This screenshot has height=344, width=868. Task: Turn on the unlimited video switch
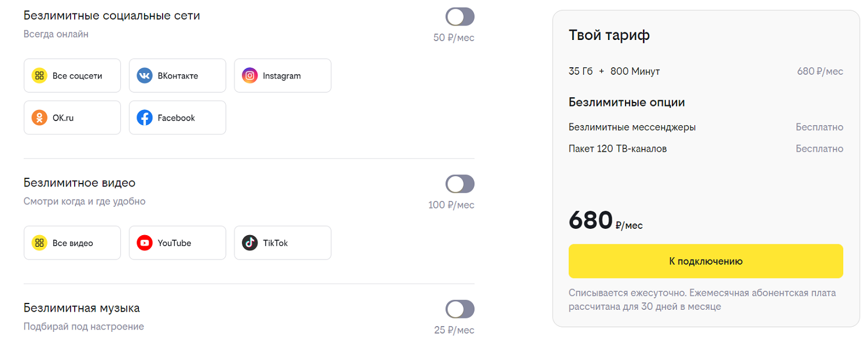pos(460,184)
